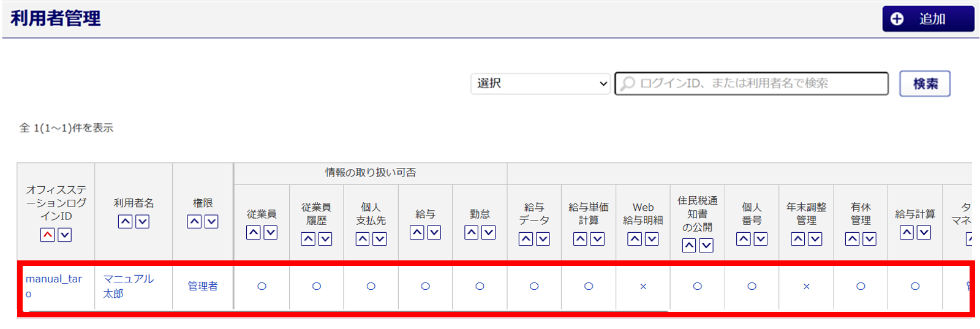Image resolution: width=980 pixels, height=329 pixels.
Task: Sort 利用者名 column ascending
Action: click(x=125, y=221)
